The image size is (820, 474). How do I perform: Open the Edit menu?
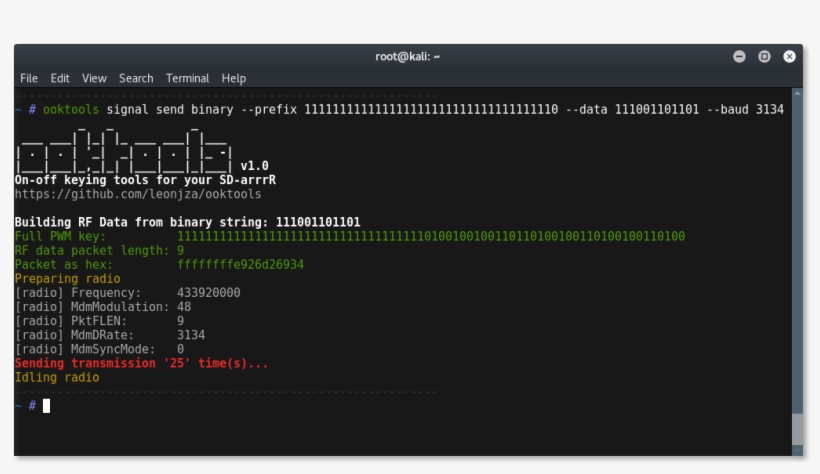(x=60, y=78)
